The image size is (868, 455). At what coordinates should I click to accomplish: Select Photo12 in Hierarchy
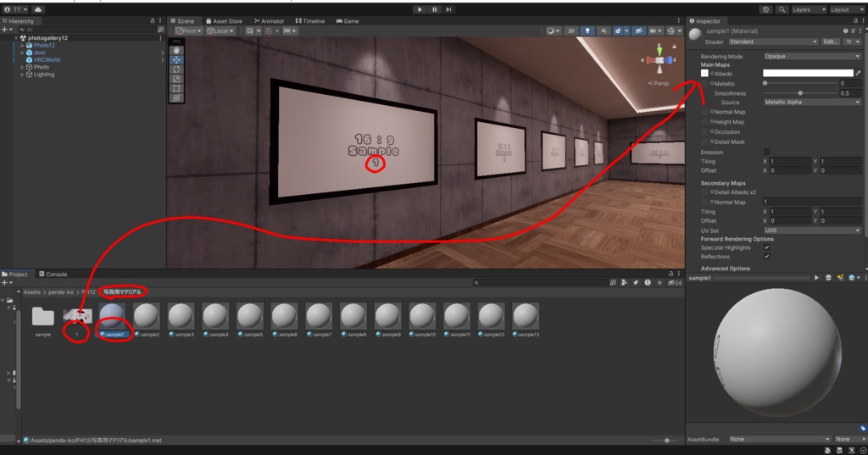[44, 46]
